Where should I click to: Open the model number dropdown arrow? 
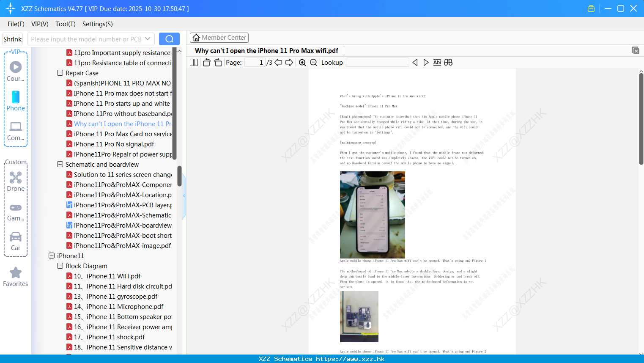pos(148,39)
